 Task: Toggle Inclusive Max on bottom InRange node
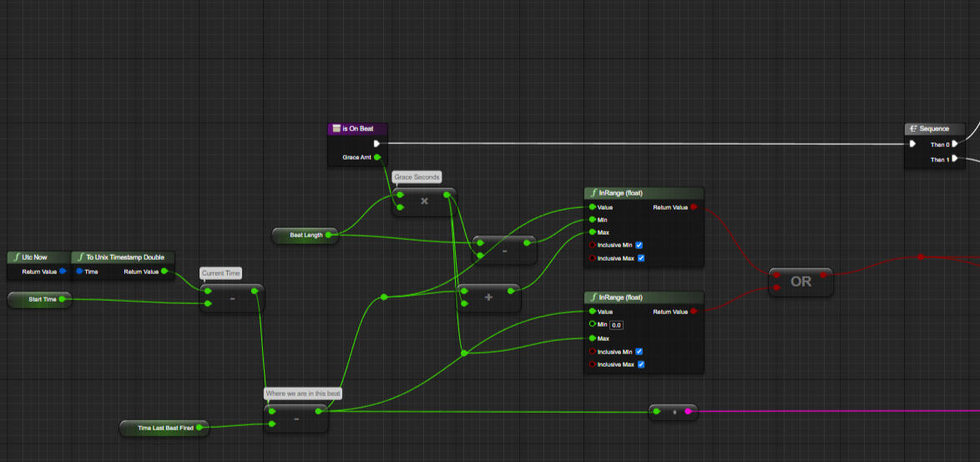coord(640,364)
